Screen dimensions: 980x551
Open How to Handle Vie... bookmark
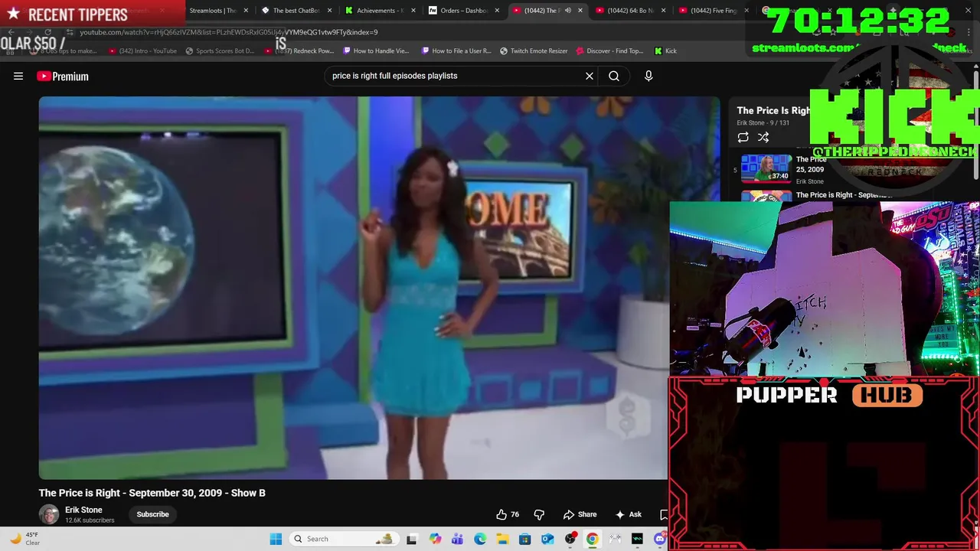pyautogui.click(x=377, y=51)
